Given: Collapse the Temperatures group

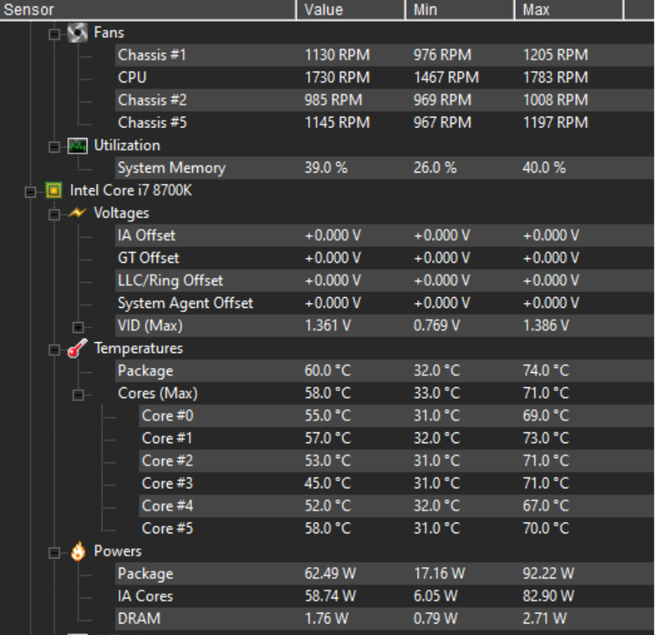Looking at the screenshot, I should tap(54, 350).
